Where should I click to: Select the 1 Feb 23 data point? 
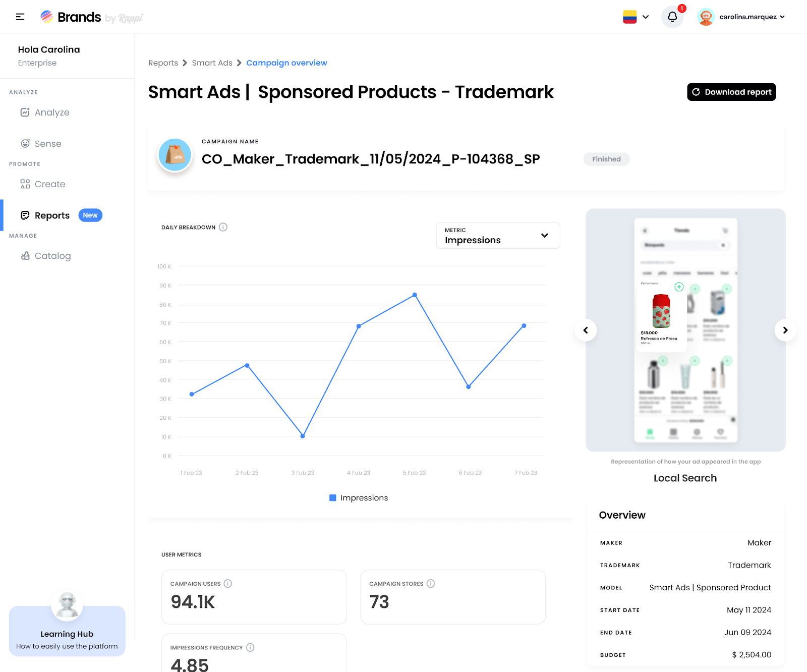192,394
